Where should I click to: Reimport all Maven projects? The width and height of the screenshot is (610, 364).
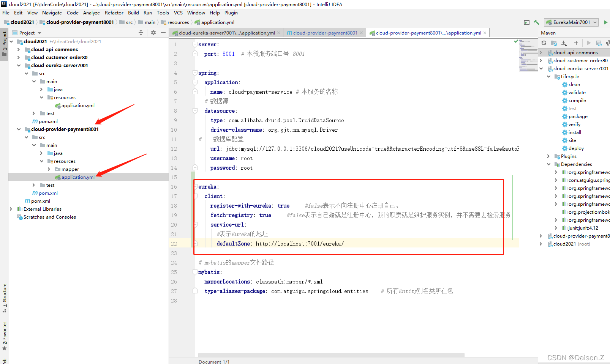pyautogui.click(x=544, y=43)
